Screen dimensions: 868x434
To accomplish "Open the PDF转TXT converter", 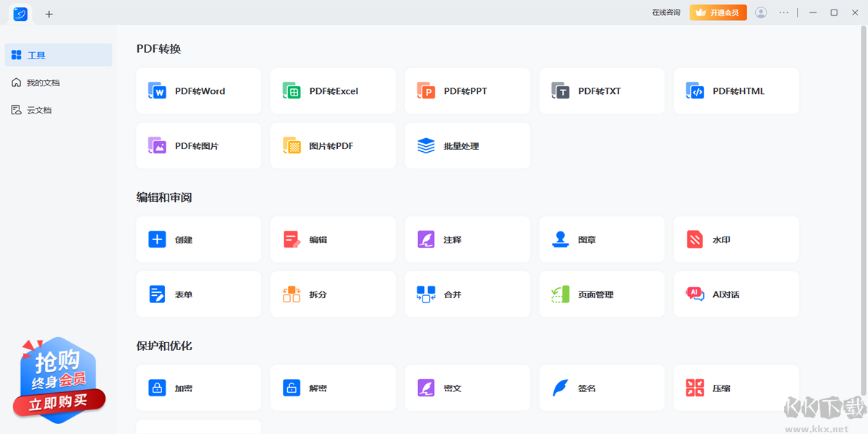I will (x=601, y=91).
